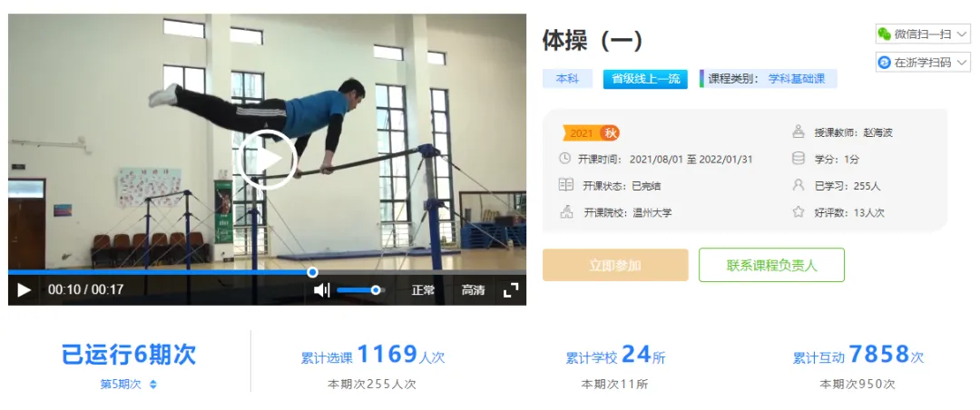Click the WeChat scan icon
This screenshot has width=980, height=410.
pyautogui.click(x=884, y=34)
